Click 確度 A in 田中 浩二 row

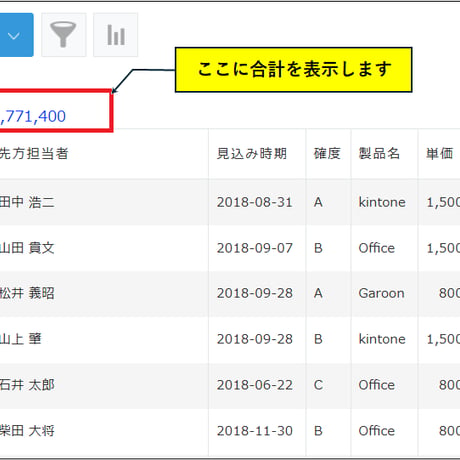318,202
